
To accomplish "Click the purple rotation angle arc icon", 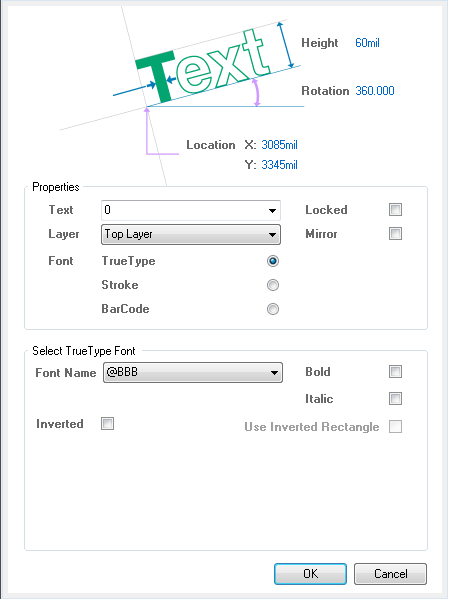I will (x=256, y=92).
